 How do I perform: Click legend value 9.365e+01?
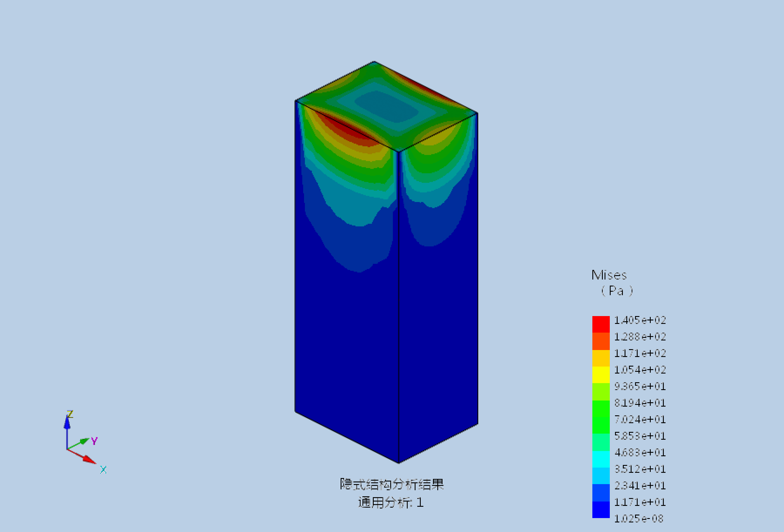click(640, 386)
